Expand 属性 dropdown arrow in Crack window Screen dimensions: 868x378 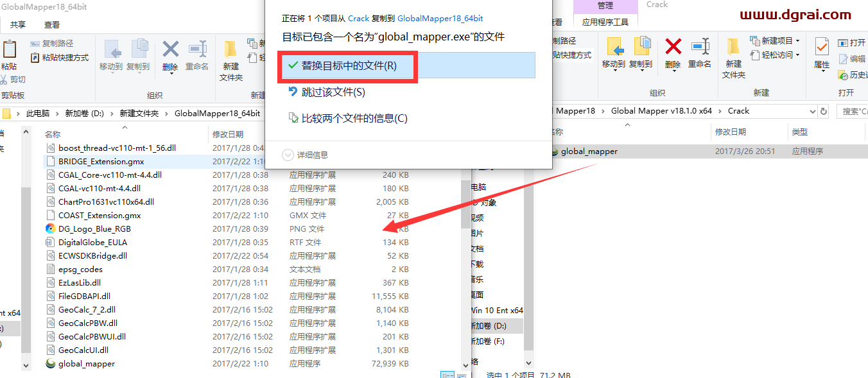point(822,71)
